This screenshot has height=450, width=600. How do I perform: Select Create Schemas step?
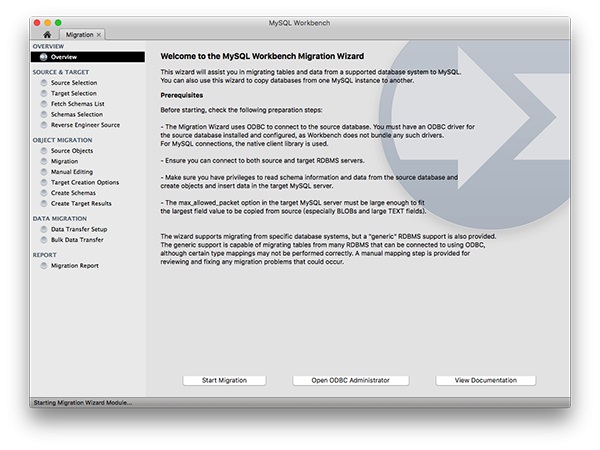73,193
